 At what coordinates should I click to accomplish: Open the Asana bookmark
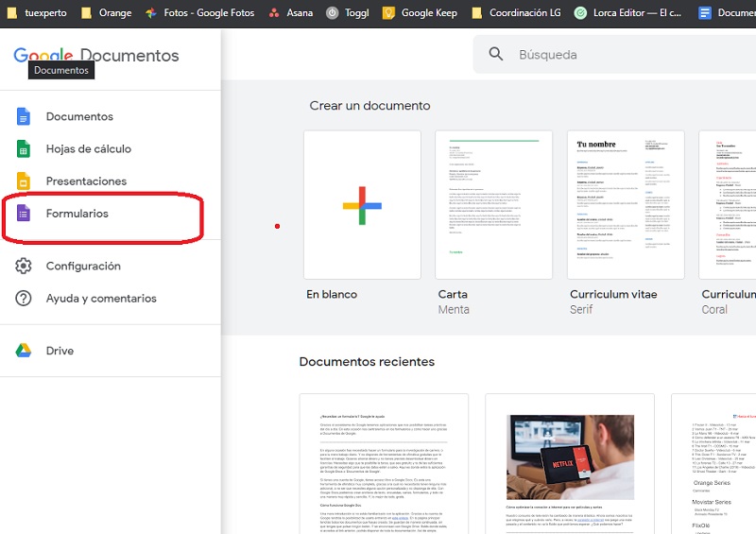[x=291, y=13]
